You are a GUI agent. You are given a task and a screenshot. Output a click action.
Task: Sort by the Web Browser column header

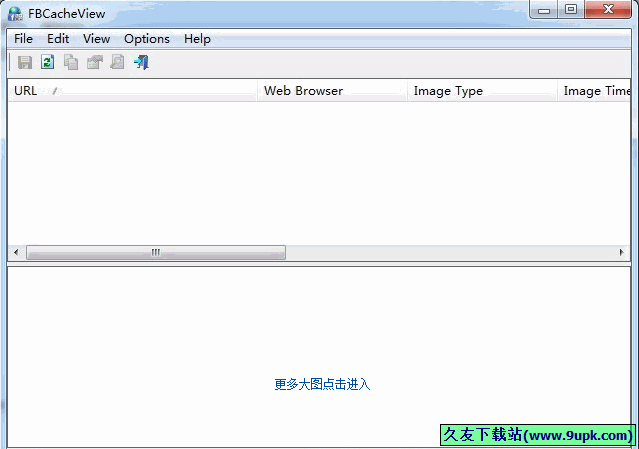point(332,90)
